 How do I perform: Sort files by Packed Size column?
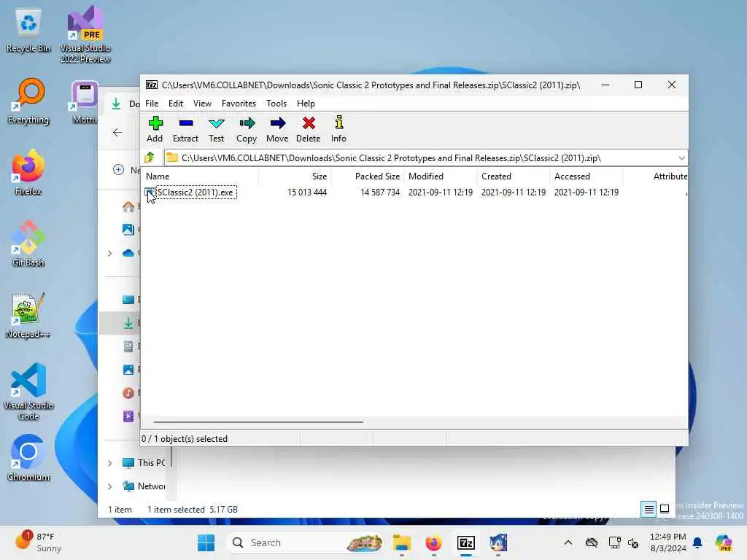tap(368, 176)
